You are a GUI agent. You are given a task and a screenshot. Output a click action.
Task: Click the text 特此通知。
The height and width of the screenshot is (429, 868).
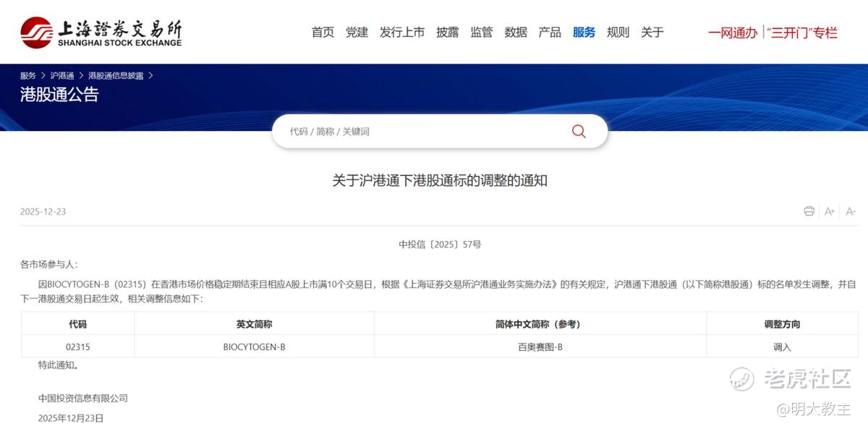(59, 365)
